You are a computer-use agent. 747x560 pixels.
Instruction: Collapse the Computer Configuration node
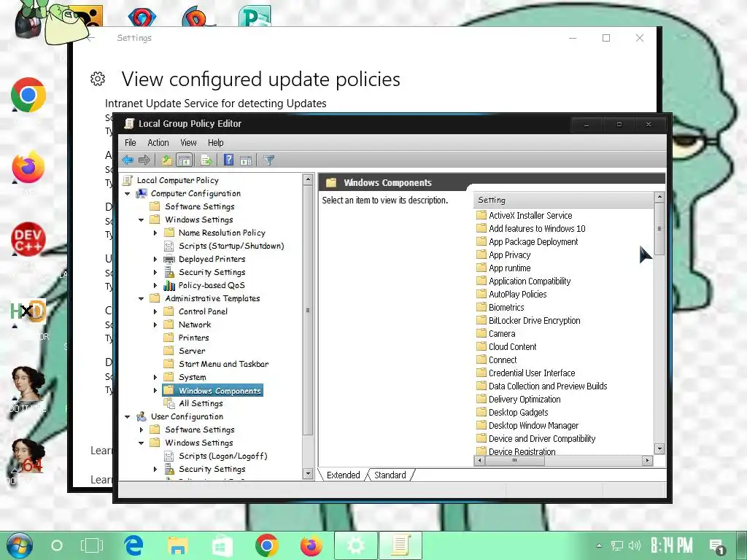coord(127,194)
